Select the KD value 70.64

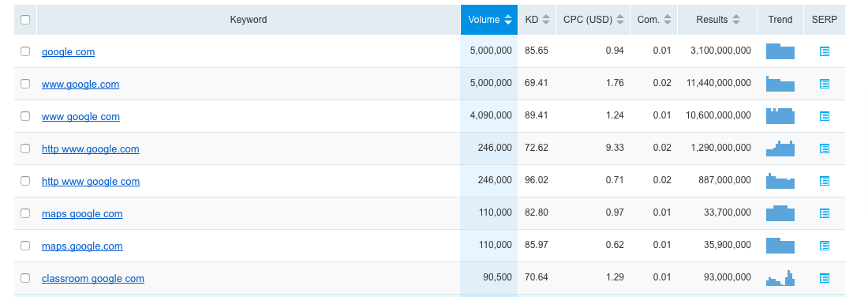click(537, 277)
